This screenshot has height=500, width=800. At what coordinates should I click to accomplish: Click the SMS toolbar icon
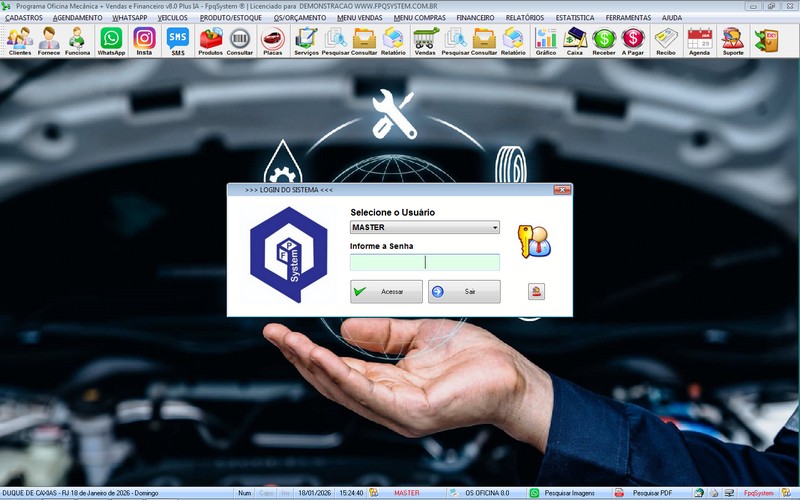point(177,40)
